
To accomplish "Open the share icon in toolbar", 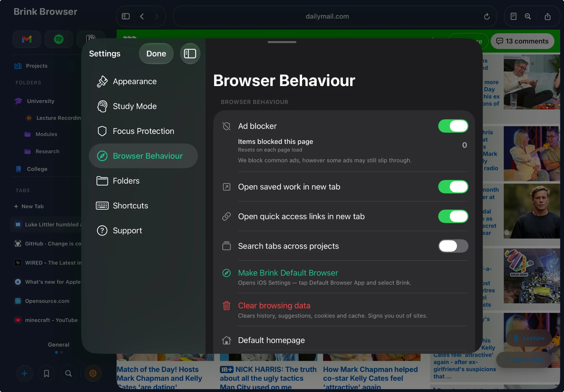I will point(548,16).
